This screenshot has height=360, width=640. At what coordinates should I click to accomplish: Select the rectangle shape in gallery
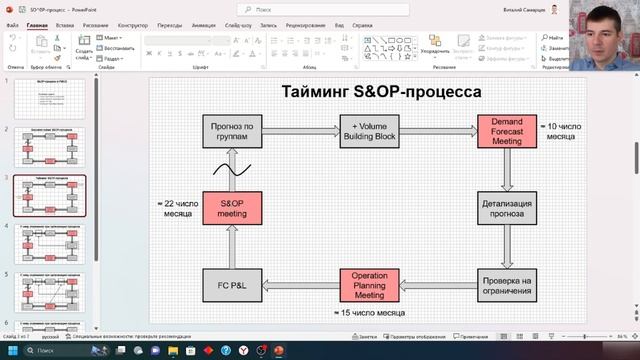click(x=391, y=40)
